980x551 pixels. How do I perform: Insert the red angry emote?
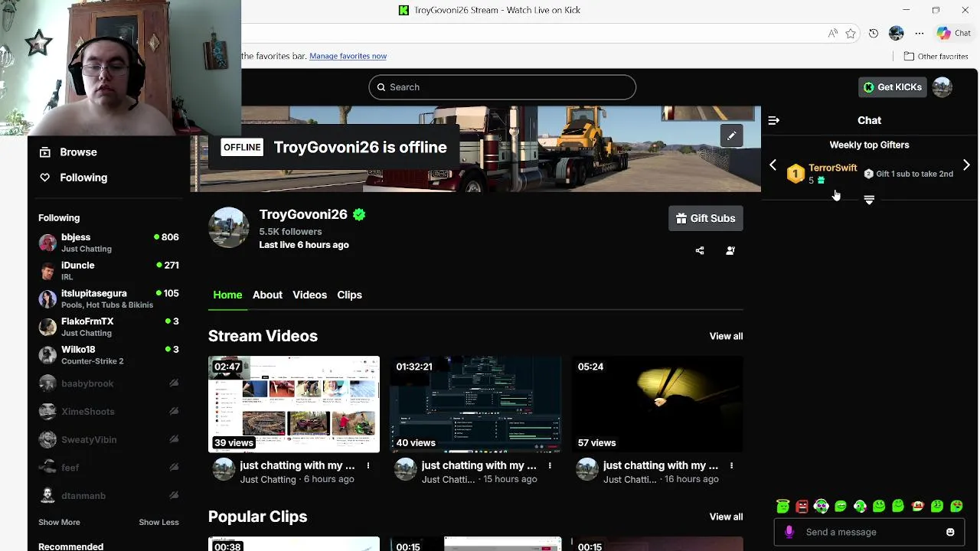[x=802, y=506]
